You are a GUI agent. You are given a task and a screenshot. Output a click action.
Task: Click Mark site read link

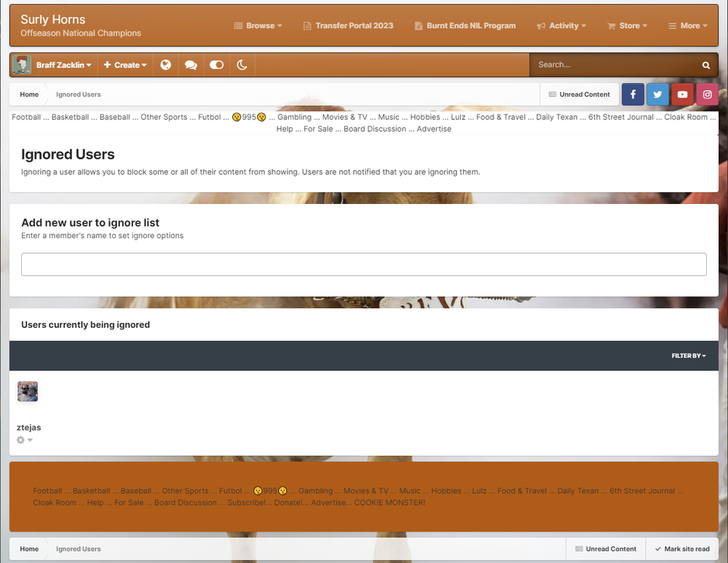pos(681,549)
